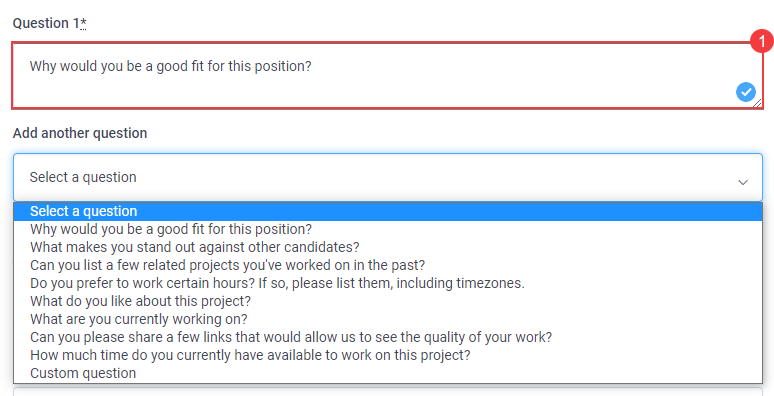Click the red number 1 badge
The height and width of the screenshot is (396, 774).
coord(762,40)
